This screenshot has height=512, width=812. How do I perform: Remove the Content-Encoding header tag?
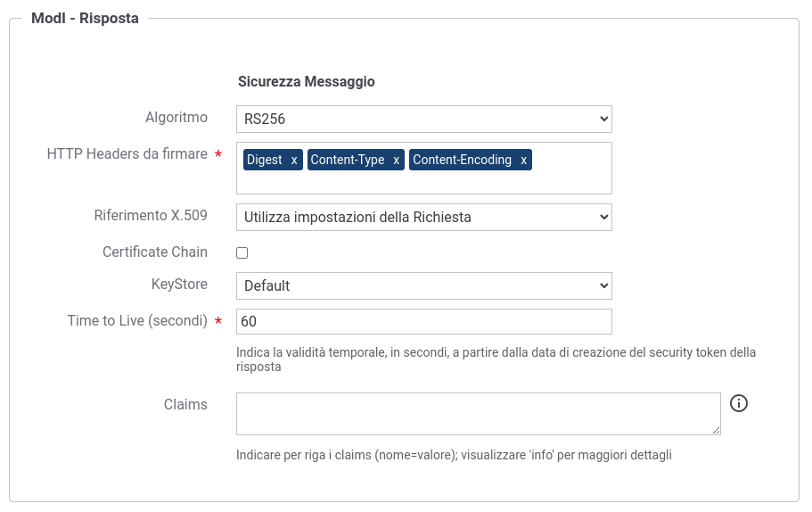click(x=523, y=161)
